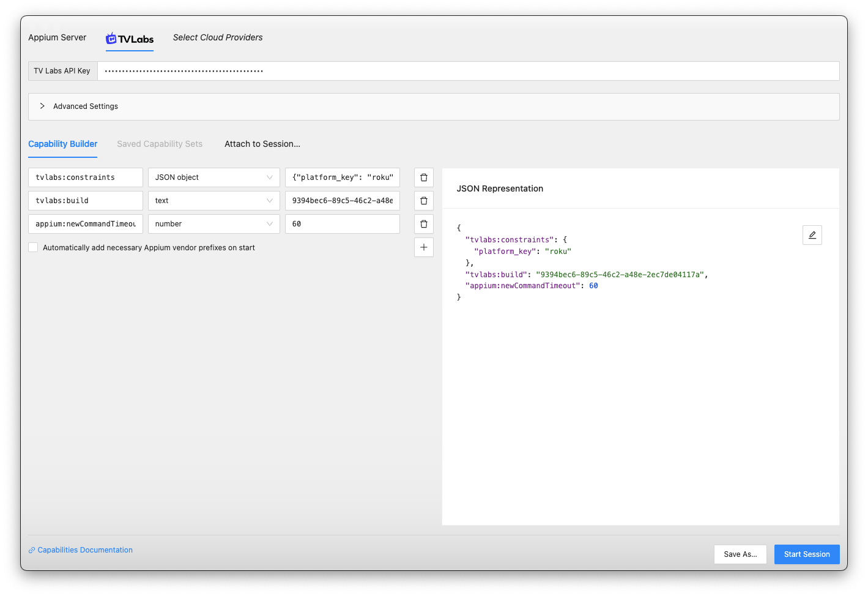Edit the platform_key roku value field
The width and height of the screenshot is (868, 596).
343,177
